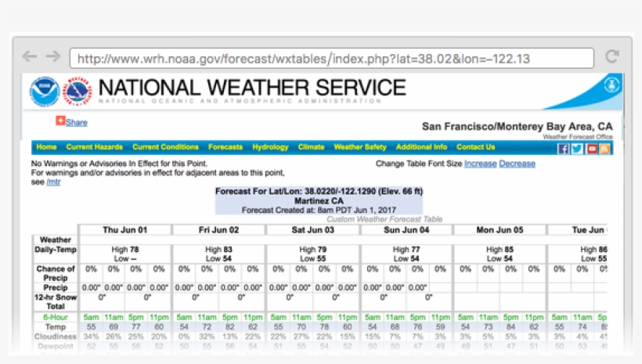Open the Current Hazards menu

pyautogui.click(x=94, y=147)
